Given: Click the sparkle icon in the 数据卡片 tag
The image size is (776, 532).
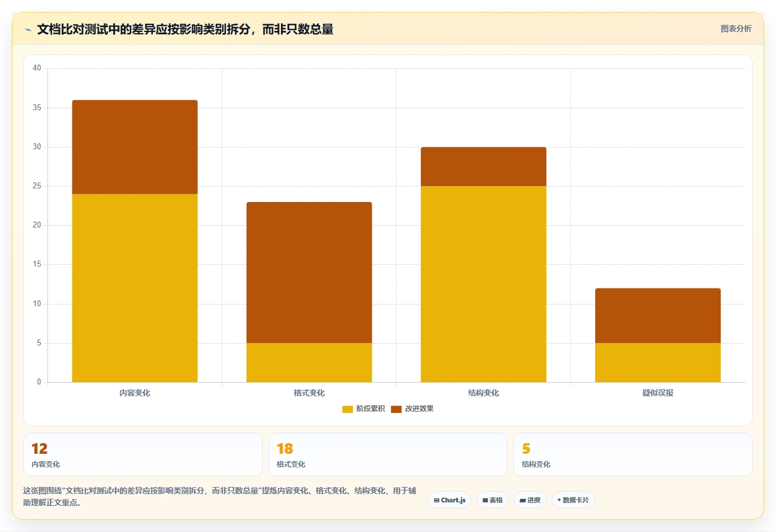Looking at the screenshot, I should pos(559,500).
